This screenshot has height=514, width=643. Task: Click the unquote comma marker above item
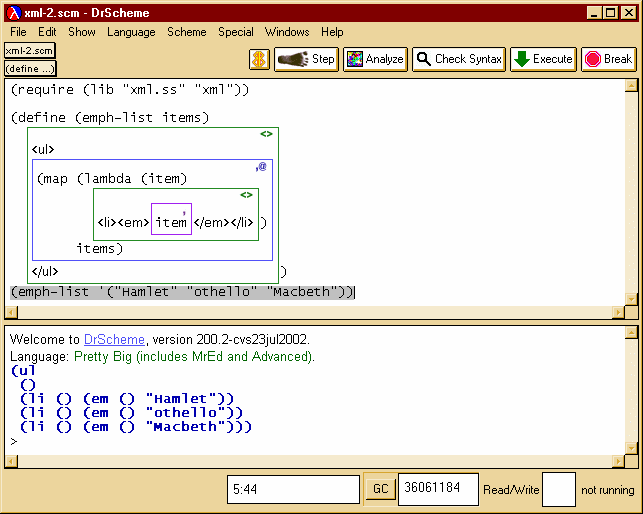point(184,212)
